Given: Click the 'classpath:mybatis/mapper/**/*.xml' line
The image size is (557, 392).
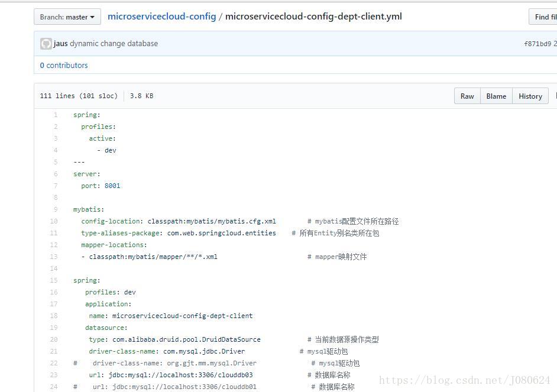Looking at the screenshot, I should pos(224,257).
